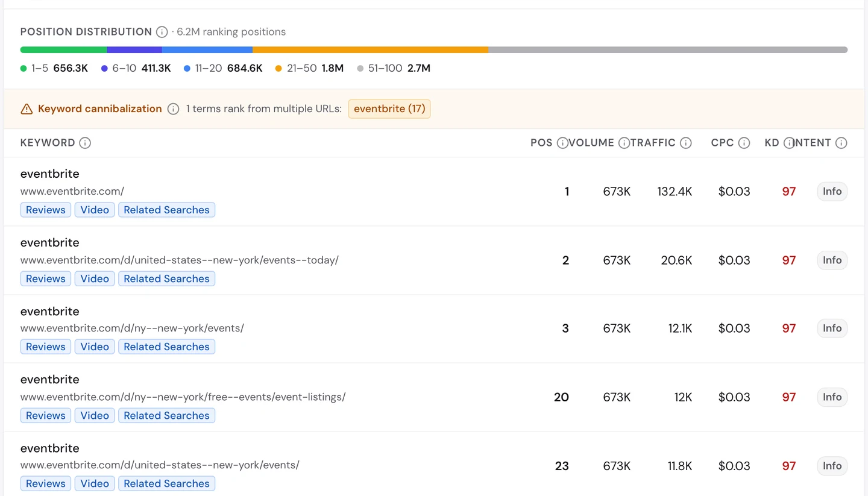Show info tooltip for KD column
Screen dimensions: 868x496
[x=789, y=143]
